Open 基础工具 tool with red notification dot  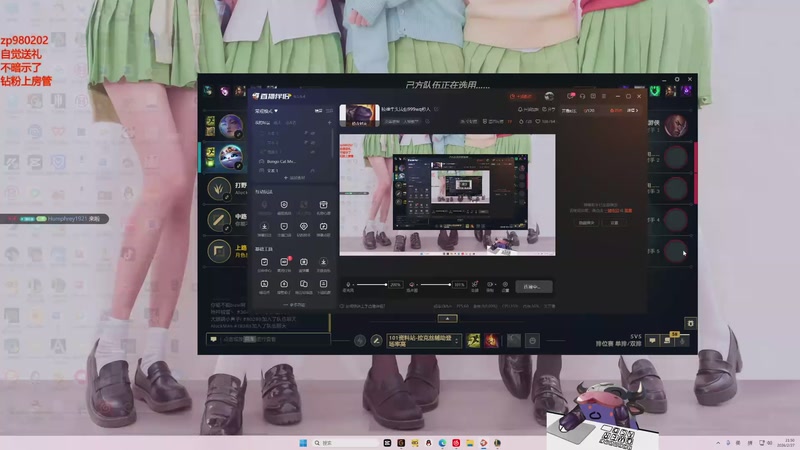[284, 264]
